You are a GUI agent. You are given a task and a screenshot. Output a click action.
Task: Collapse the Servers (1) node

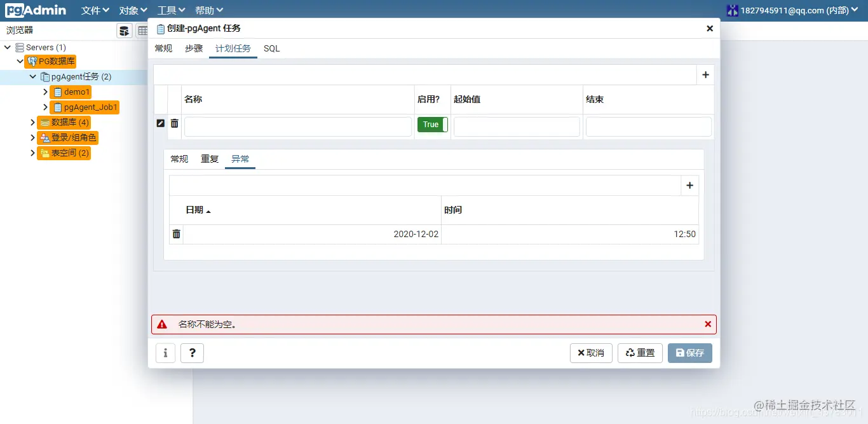click(x=8, y=48)
